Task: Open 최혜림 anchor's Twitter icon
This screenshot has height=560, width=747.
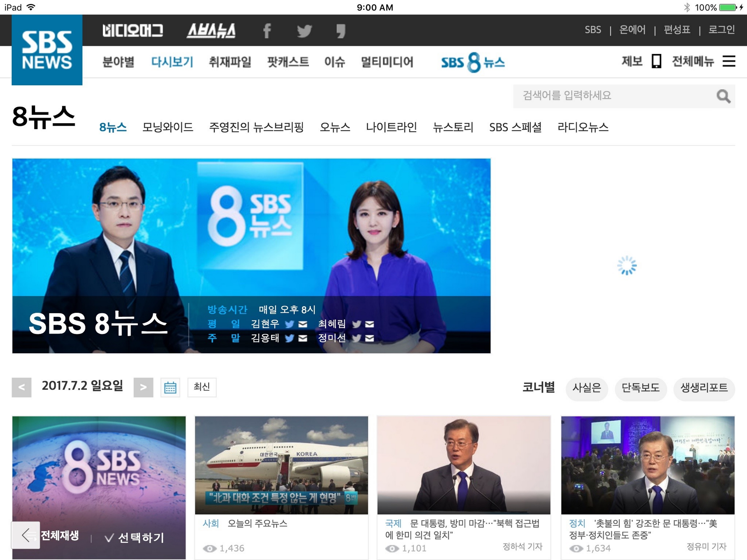Action: pyautogui.click(x=357, y=324)
